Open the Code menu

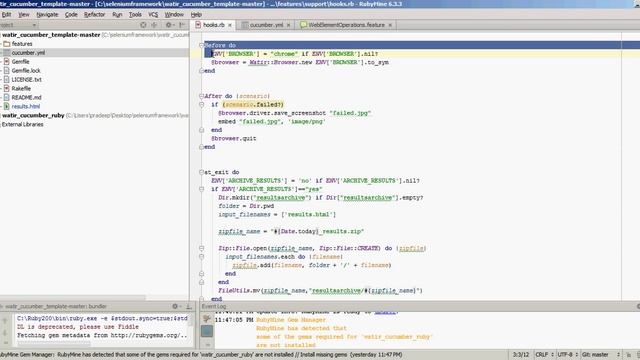pos(71,14)
